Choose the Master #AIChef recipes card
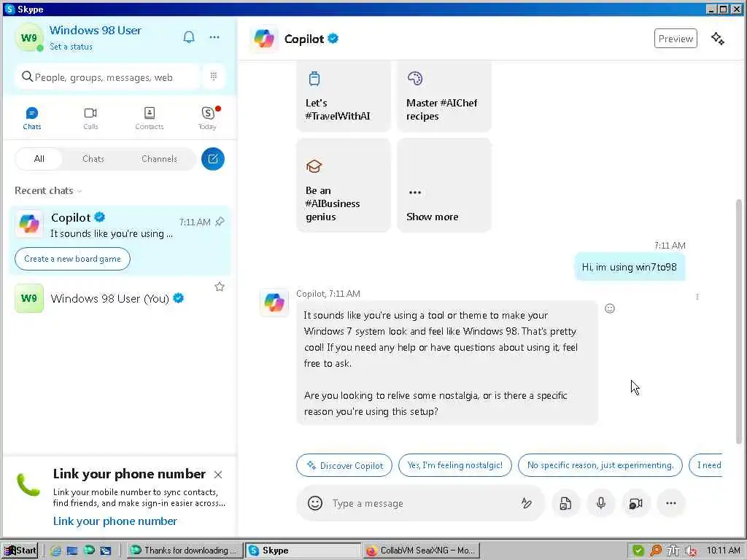Viewport: 747px width, 560px height. coord(444,97)
